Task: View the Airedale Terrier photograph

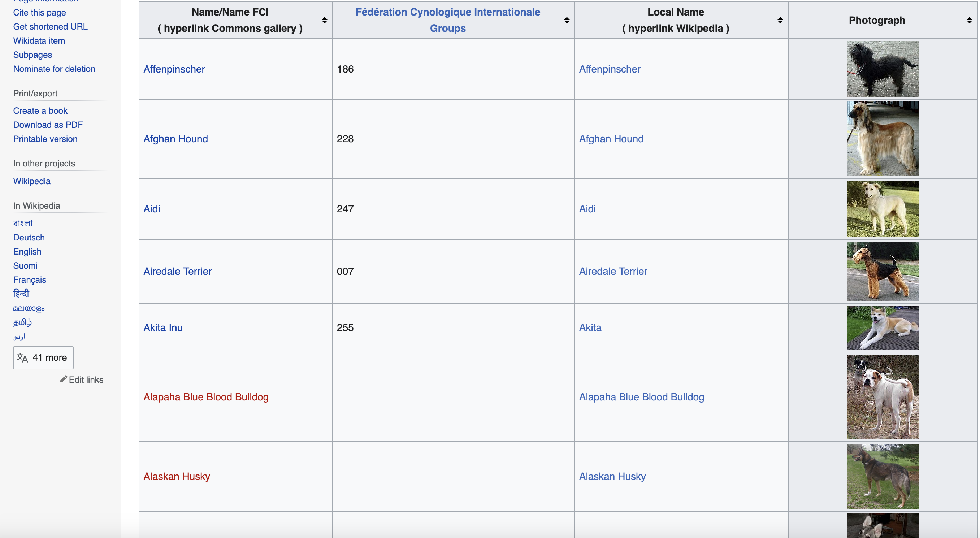Action: (x=883, y=271)
